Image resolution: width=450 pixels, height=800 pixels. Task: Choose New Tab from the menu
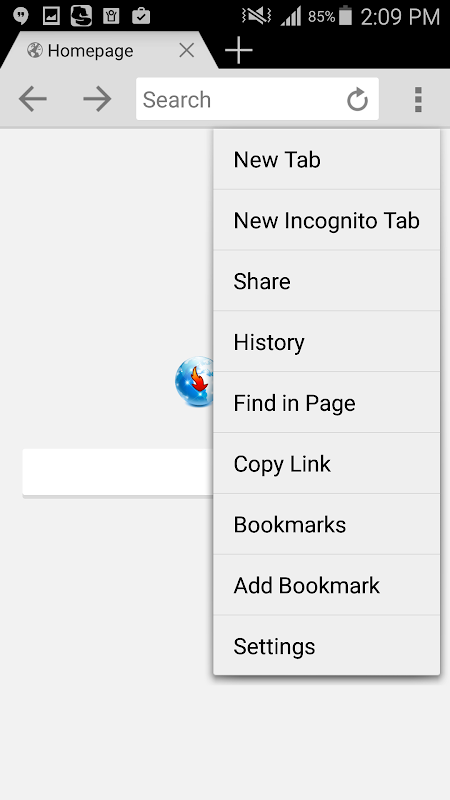[x=327, y=160]
